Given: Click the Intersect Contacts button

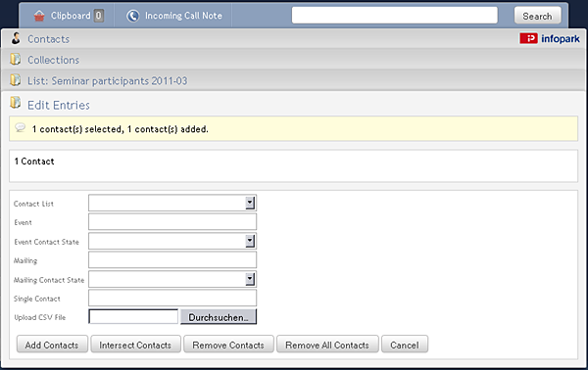Looking at the screenshot, I should tap(135, 345).
